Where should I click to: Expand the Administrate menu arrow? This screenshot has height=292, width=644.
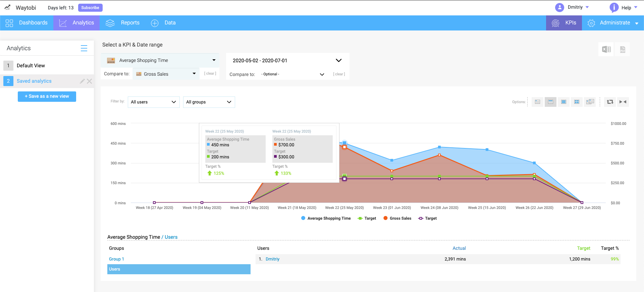point(637,23)
